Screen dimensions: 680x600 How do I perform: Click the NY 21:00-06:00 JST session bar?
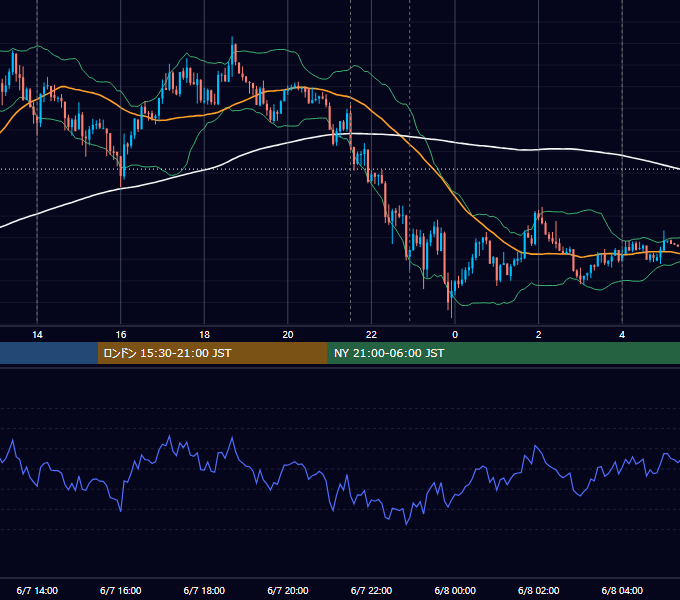[503, 353]
